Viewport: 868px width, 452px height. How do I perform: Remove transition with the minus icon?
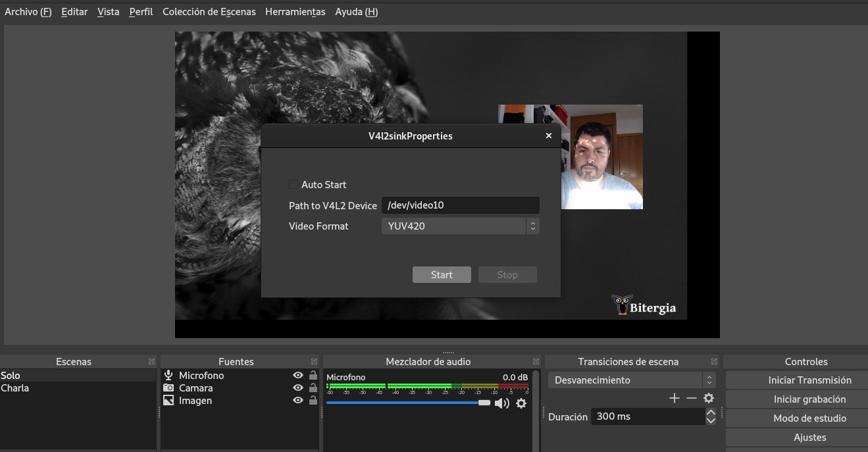coord(691,398)
